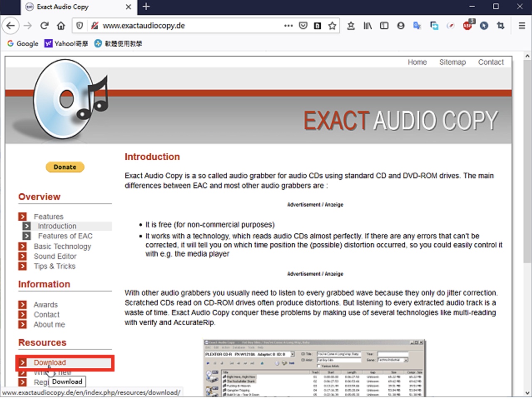Open a new browser tab
This screenshot has height=399, width=532.
pos(146,7)
